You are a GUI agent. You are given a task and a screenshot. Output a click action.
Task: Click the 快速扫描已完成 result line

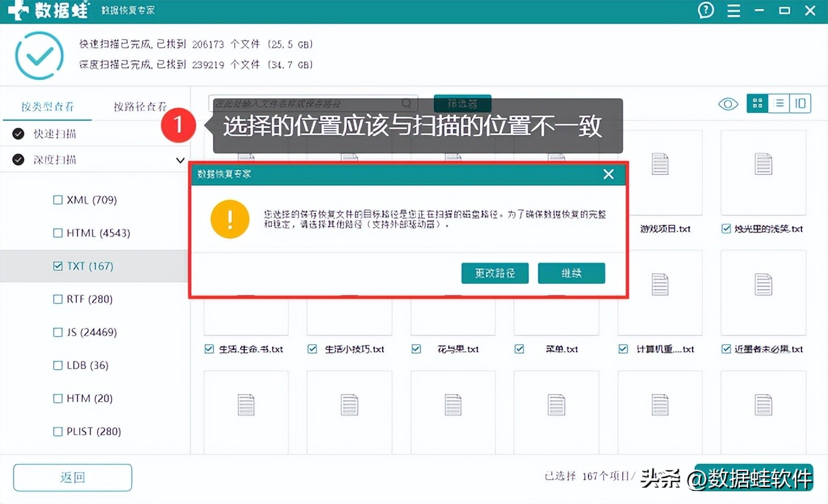point(196,44)
